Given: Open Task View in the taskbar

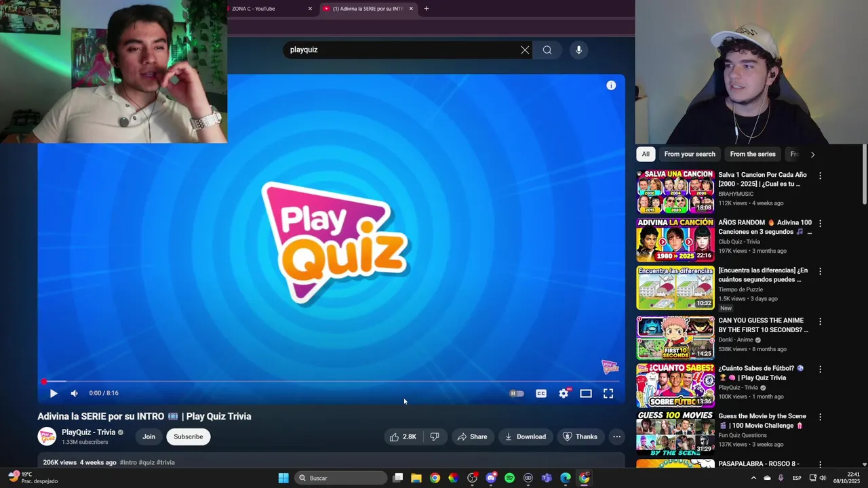Looking at the screenshot, I should [x=398, y=478].
